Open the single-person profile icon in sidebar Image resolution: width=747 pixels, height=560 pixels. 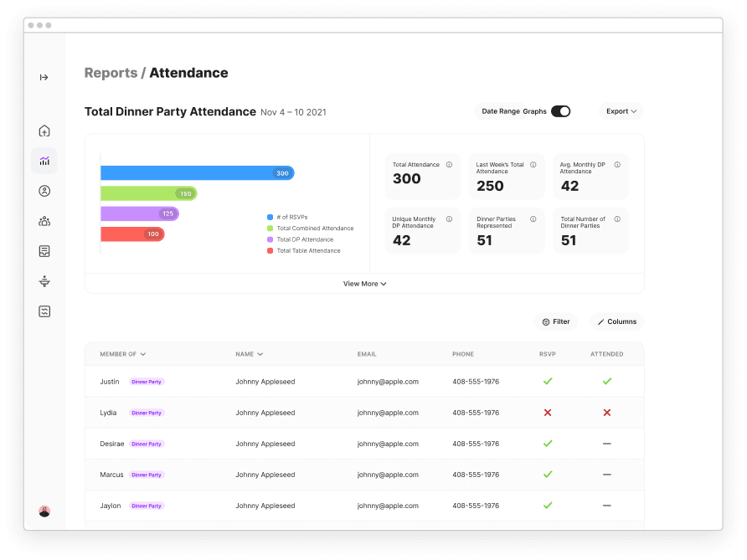44,191
